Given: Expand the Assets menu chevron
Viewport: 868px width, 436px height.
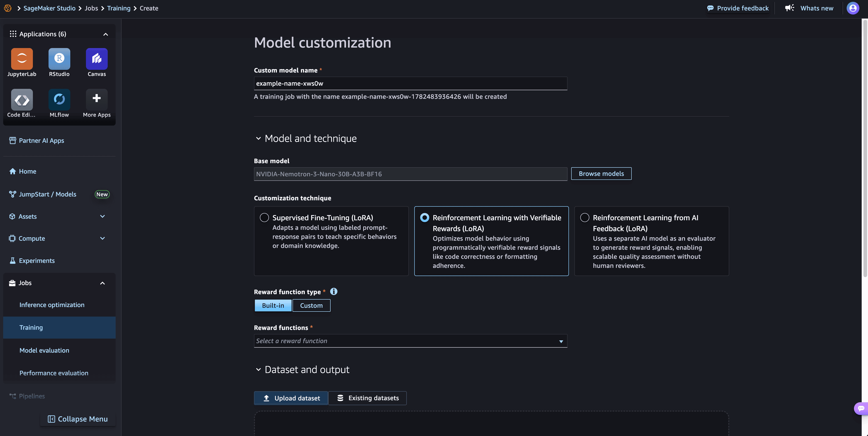Looking at the screenshot, I should tap(102, 216).
